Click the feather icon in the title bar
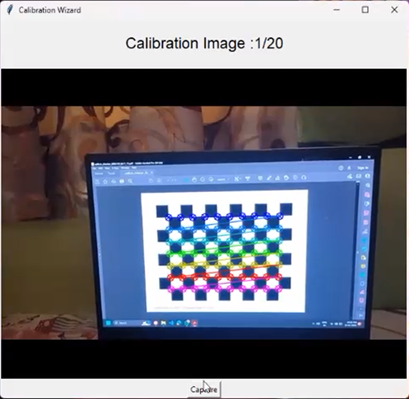This screenshot has width=409, height=399. click(10, 10)
